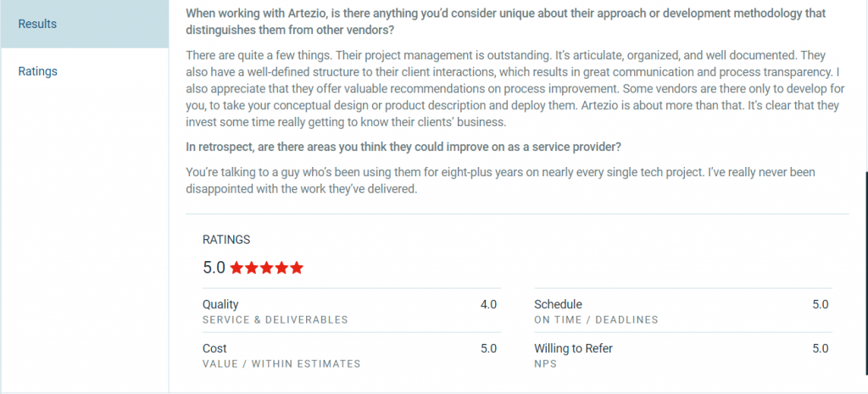Click the NPS subtitle text
This screenshot has width=868, height=394.
point(545,363)
